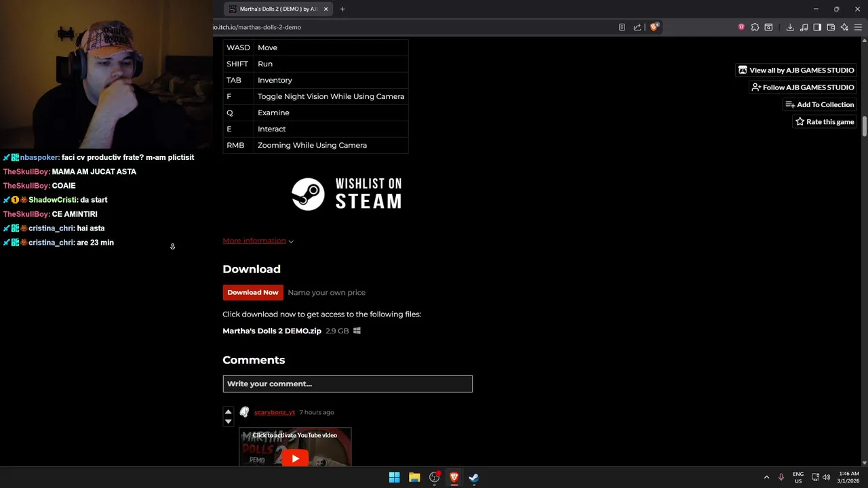
Task: Click the page vertical scrollbar thumb
Action: click(864, 126)
